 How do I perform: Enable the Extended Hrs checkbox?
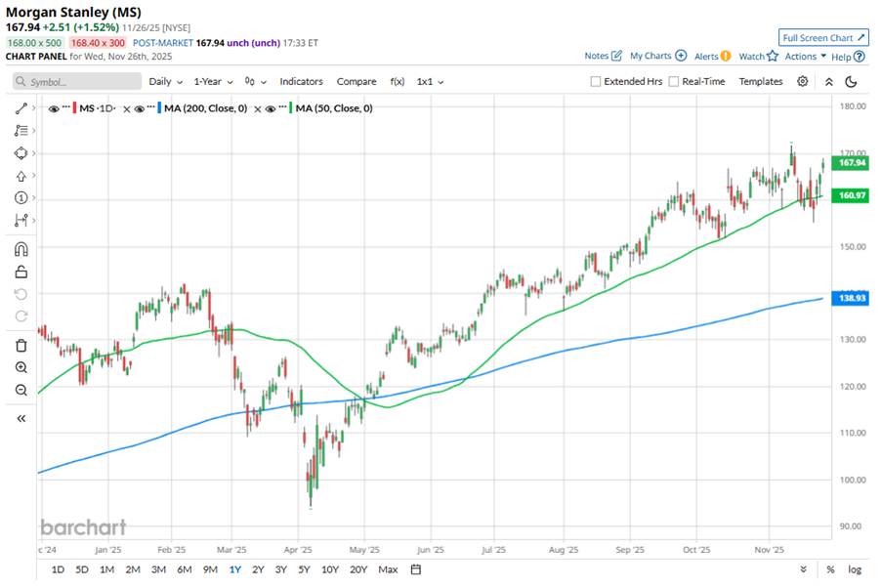[596, 82]
